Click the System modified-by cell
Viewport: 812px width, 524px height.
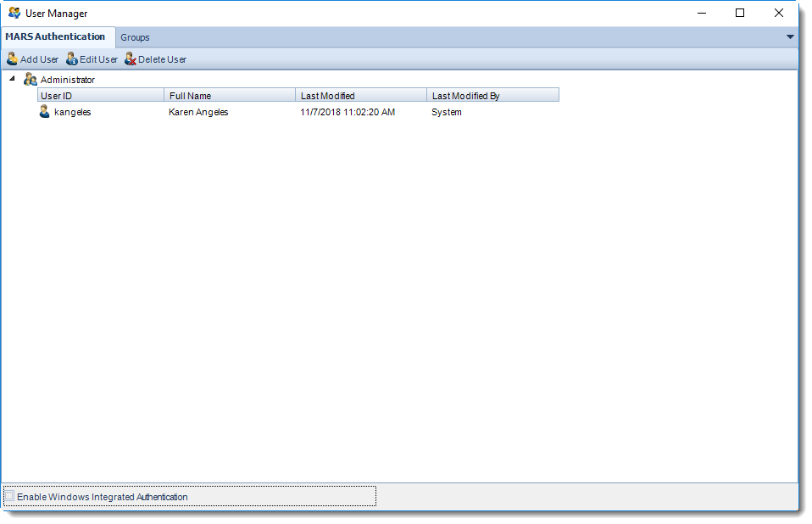tap(447, 112)
